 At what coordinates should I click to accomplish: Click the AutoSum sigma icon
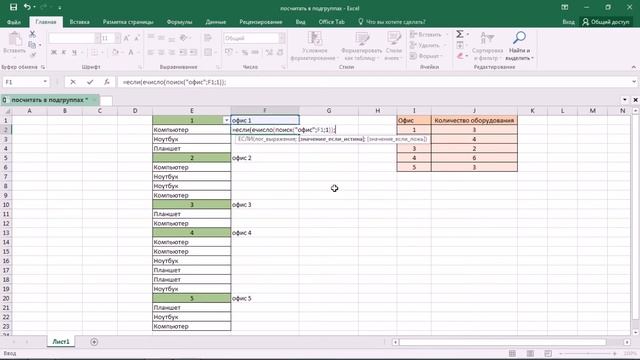(460, 34)
